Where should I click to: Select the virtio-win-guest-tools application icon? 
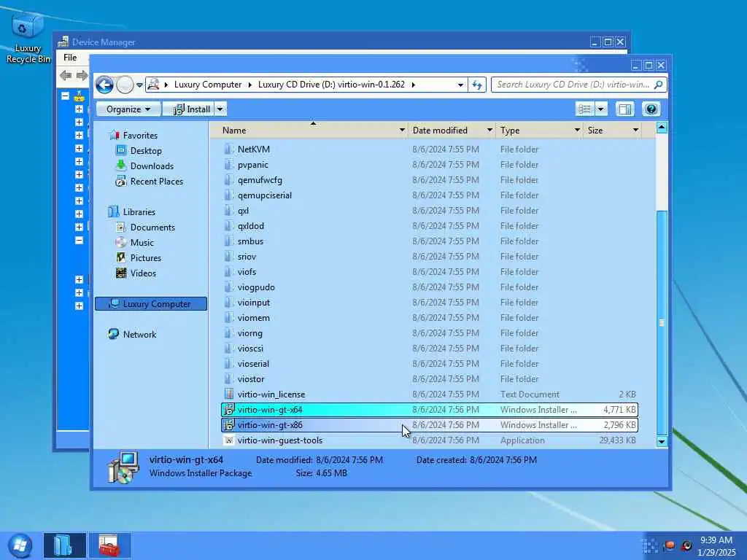click(229, 440)
